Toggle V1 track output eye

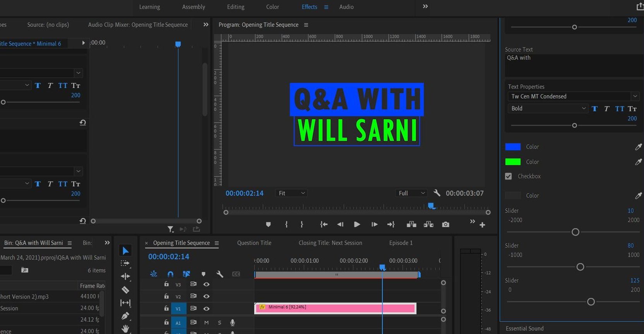click(x=206, y=309)
